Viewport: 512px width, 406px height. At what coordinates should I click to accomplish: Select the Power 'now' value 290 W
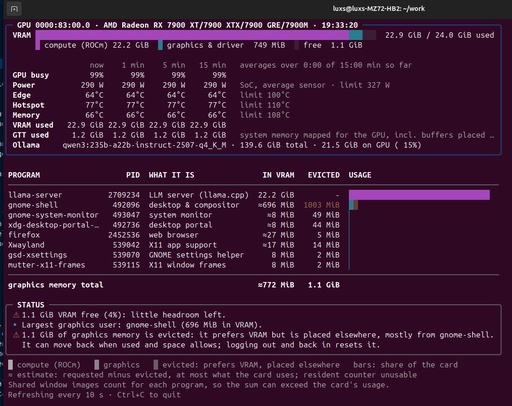click(92, 85)
